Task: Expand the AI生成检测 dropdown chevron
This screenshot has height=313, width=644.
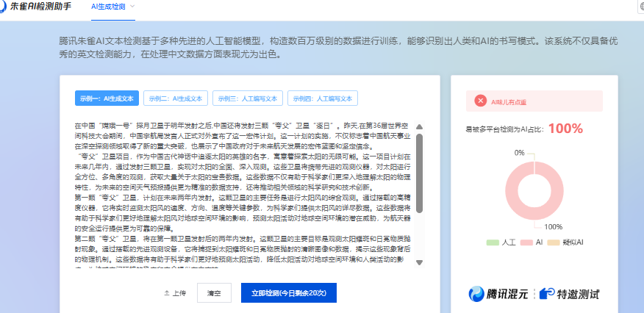Action: 132,6
